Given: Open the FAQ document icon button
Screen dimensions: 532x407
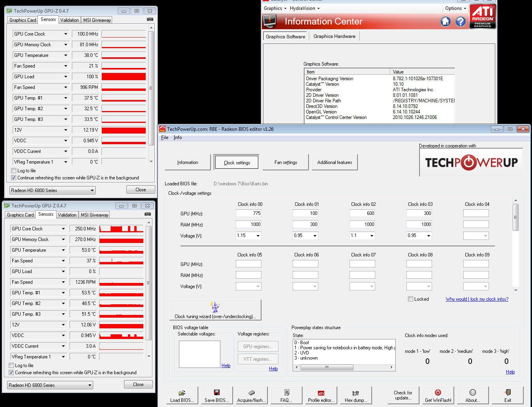Looking at the screenshot, I should pyautogui.click(x=286, y=396).
